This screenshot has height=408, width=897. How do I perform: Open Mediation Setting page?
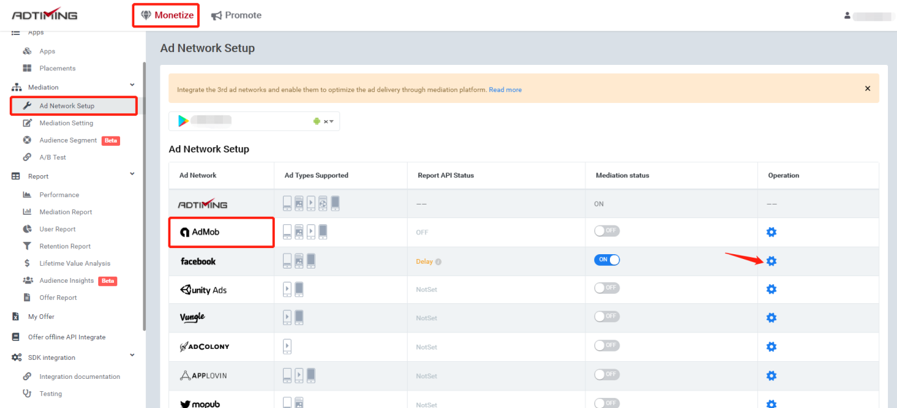[x=66, y=123]
